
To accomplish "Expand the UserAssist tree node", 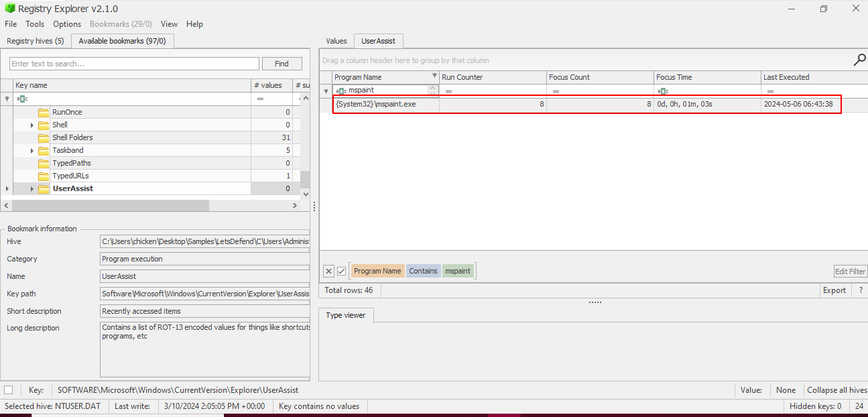I will (x=32, y=189).
